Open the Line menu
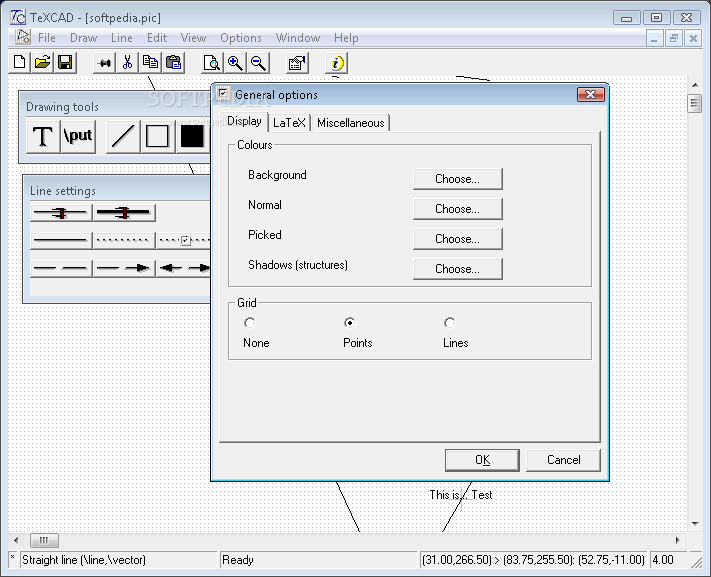This screenshot has width=711, height=577. (x=122, y=38)
